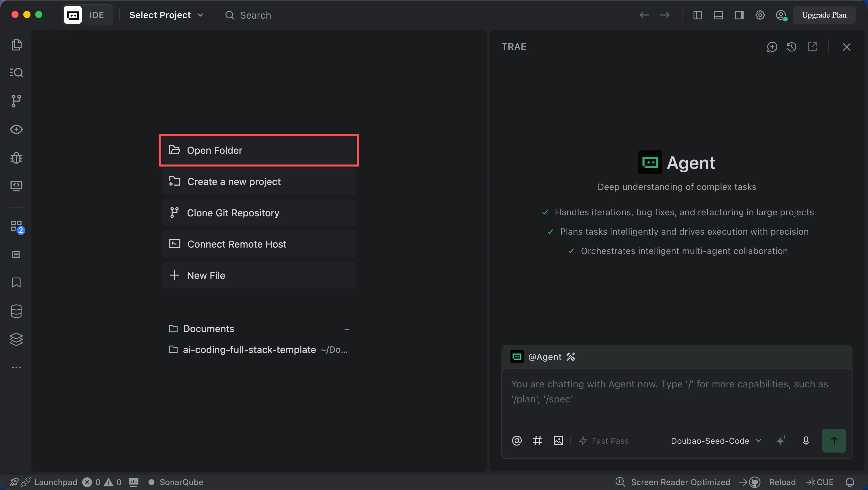Open the Explorer files icon in sidebar
This screenshot has width=868, height=490.
click(x=16, y=44)
